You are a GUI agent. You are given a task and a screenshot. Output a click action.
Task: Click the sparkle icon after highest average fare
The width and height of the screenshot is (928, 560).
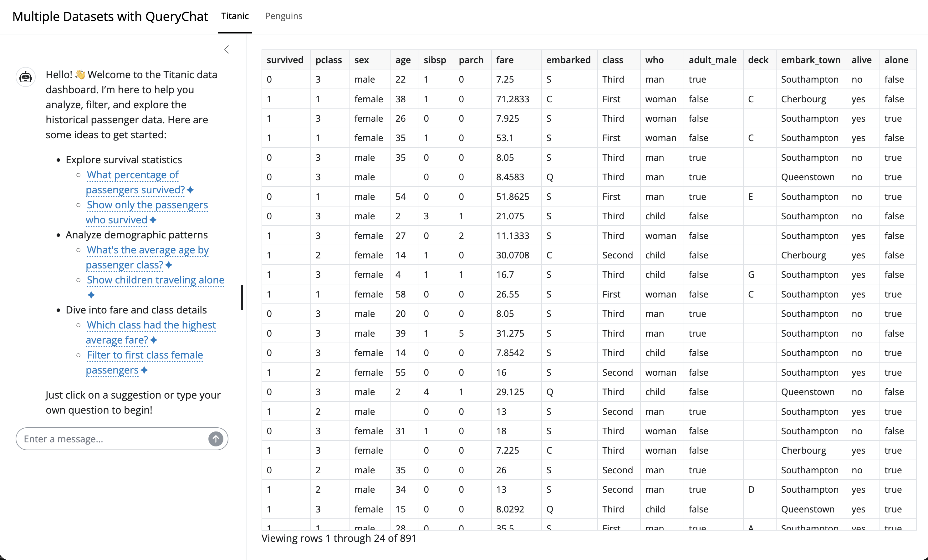tap(154, 340)
